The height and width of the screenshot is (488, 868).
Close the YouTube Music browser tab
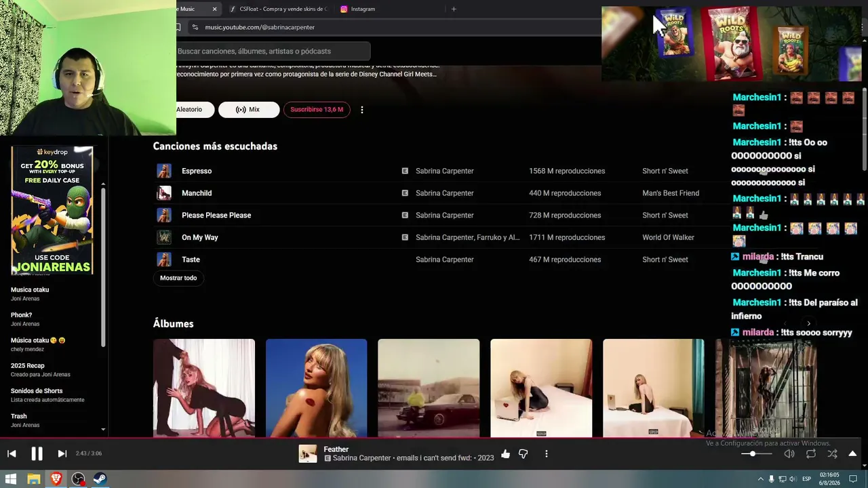point(214,9)
